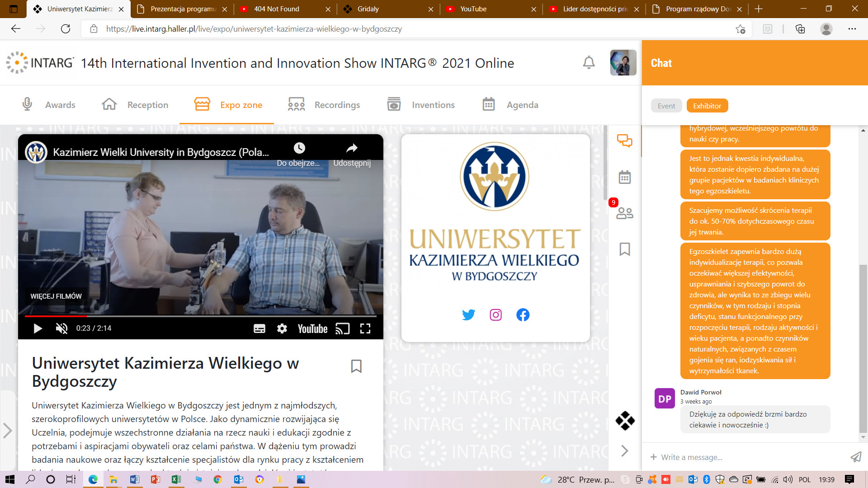The image size is (868, 488).
Task: Bookmark Uniwersytet Kazimierza Wielkiego exhibitor
Action: (356, 366)
